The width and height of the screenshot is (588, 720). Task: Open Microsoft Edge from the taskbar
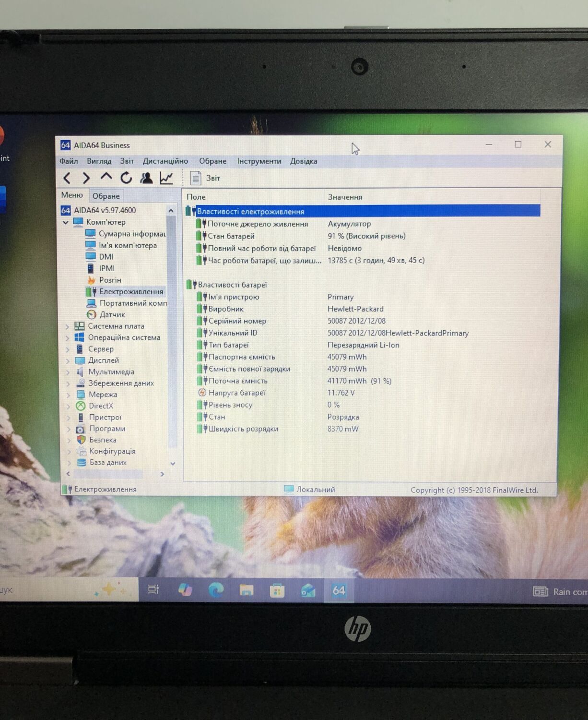tap(216, 590)
